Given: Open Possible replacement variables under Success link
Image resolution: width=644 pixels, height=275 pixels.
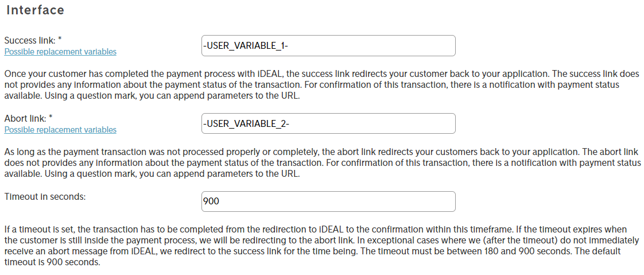Looking at the screenshot, I should click(60, 52).
